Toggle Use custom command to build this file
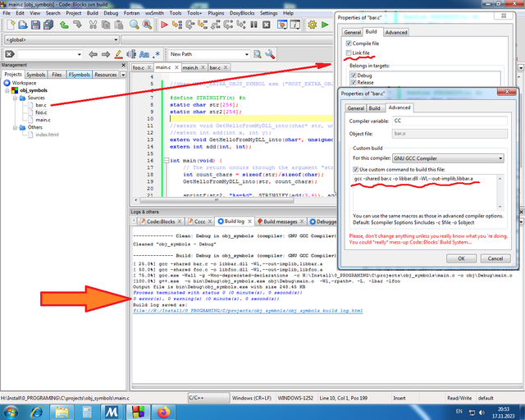525x420 pixels. [x=355, y=170]
